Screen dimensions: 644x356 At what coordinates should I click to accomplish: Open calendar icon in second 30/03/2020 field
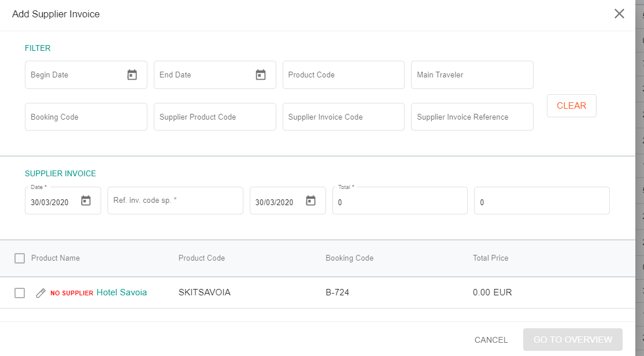311,201
